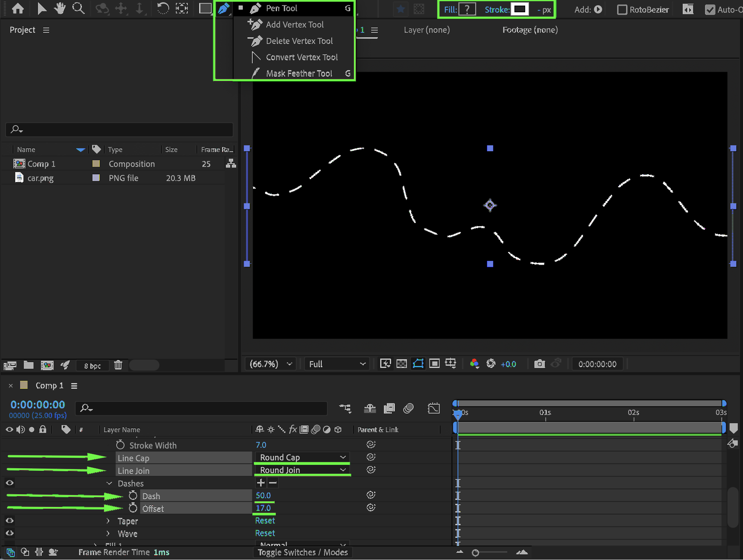Select the Zoom magnifier tool
Image resolution: width=743 pixels, height=560 pixels.
pyautogui.click(x=78, y=9)
